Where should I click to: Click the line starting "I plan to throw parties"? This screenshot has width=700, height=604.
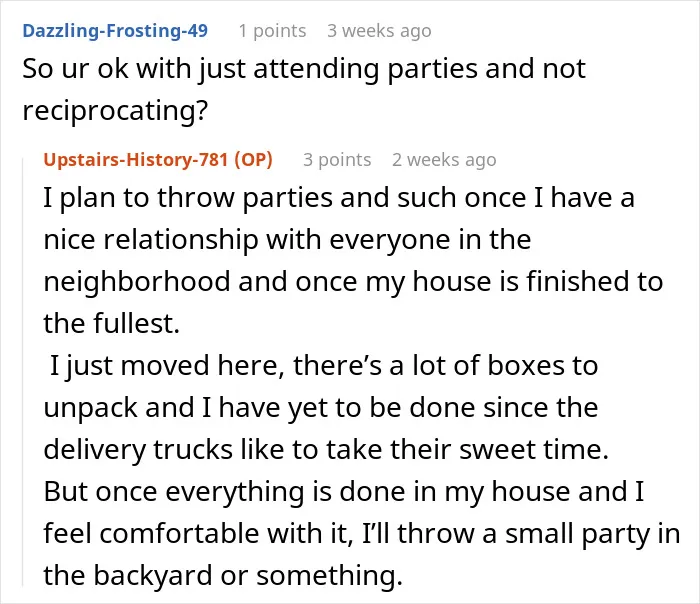[339, 198]
